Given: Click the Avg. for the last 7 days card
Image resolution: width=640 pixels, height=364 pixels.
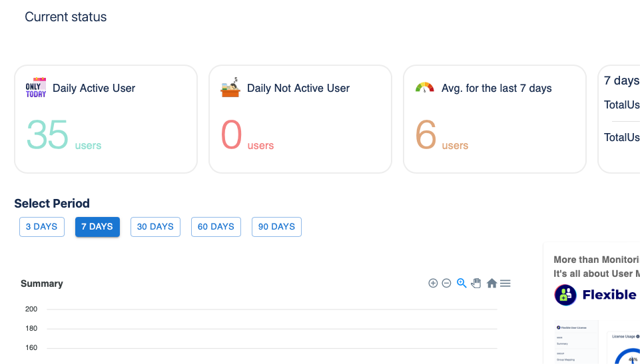Looking at the screenshot, I should click(495, 119).
